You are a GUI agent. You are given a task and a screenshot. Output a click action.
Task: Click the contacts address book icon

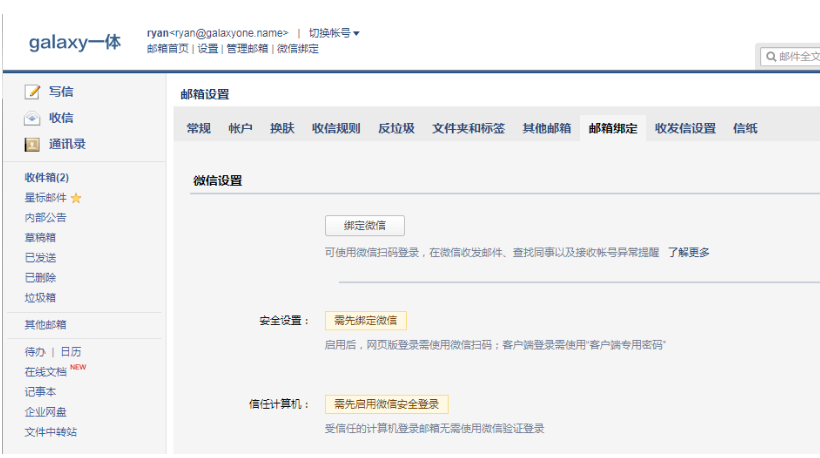point(32,144)
